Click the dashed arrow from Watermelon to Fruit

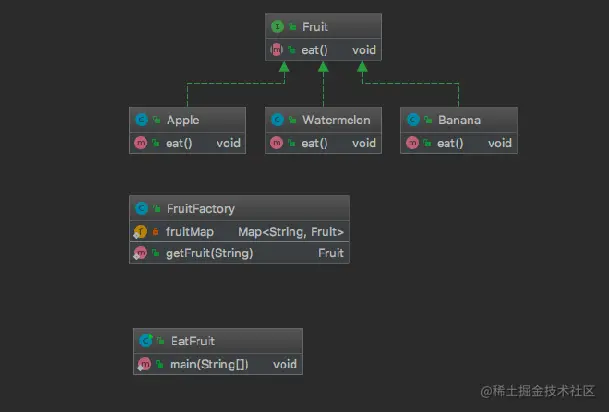pyautogui.click(x=323, y=84)
